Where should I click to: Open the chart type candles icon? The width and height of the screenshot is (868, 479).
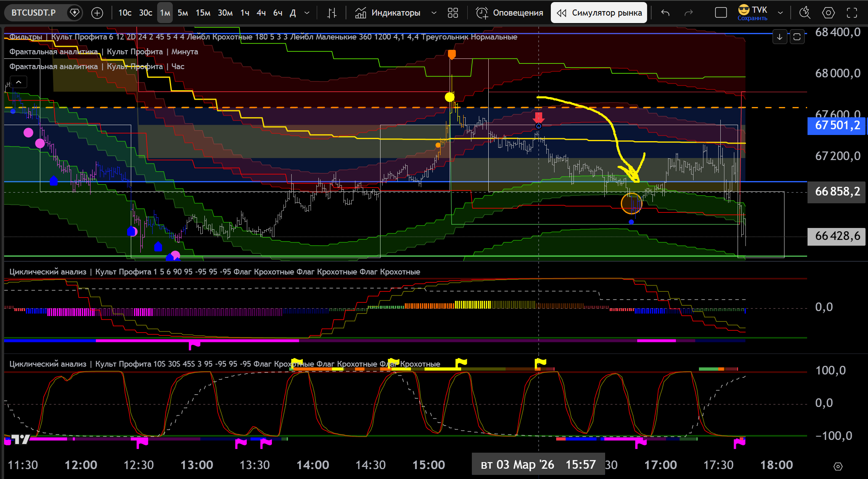tap(332, 13)
